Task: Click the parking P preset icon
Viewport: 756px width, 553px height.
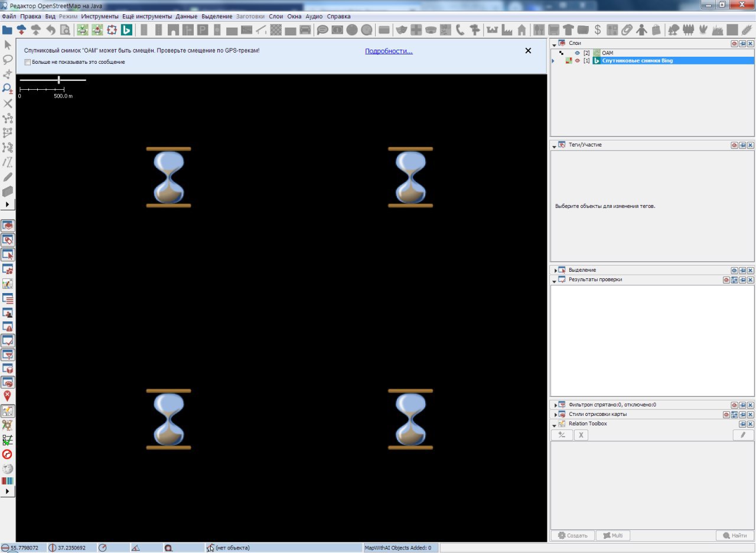Action: (x=203, y=30)
